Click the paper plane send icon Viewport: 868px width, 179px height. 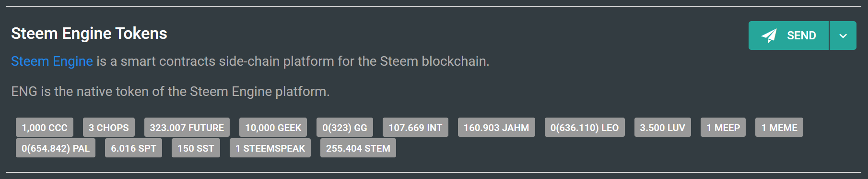tap(769, 36)
